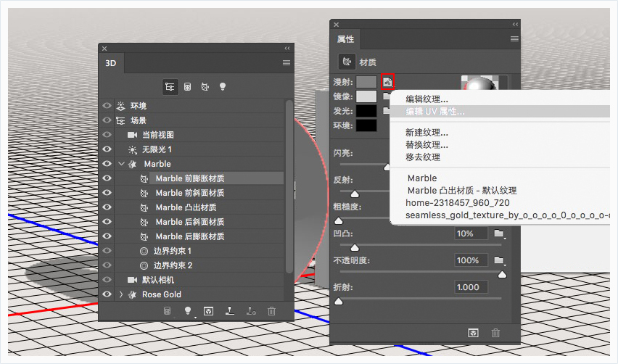Choose 编辑 UV 属性... menu entry

pos(500,112)
